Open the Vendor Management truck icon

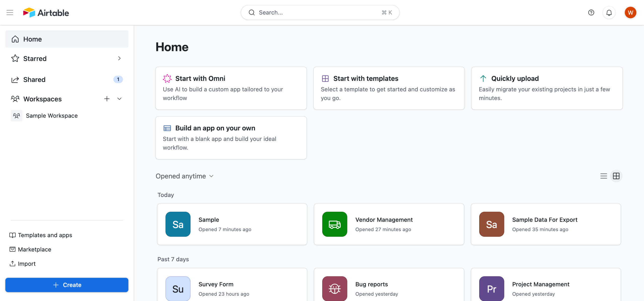[x=334, y=224]
